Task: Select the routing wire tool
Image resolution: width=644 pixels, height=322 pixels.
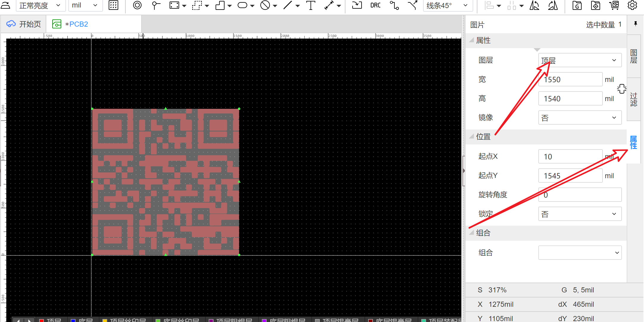Action: coord(394,5)
